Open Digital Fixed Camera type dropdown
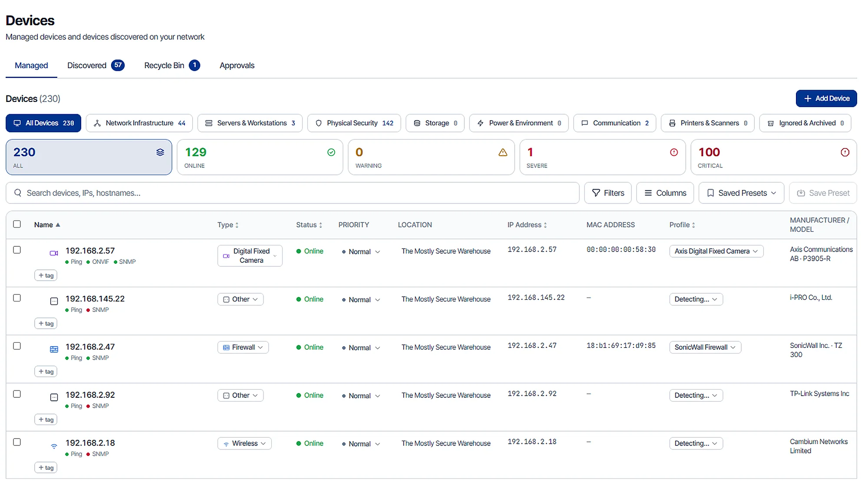The height and width of the screenshot is (488, 868). (x=250, y=255)
